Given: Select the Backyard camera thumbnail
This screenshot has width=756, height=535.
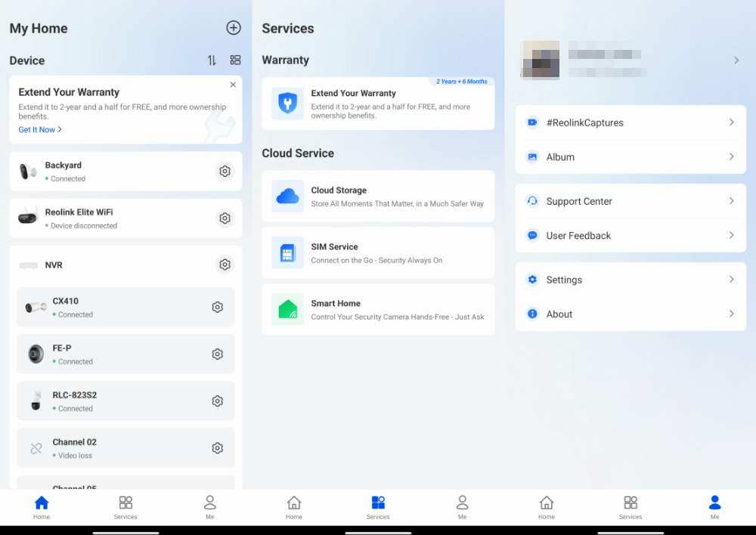Looking at the screenshot, I should tap(28, 172).
